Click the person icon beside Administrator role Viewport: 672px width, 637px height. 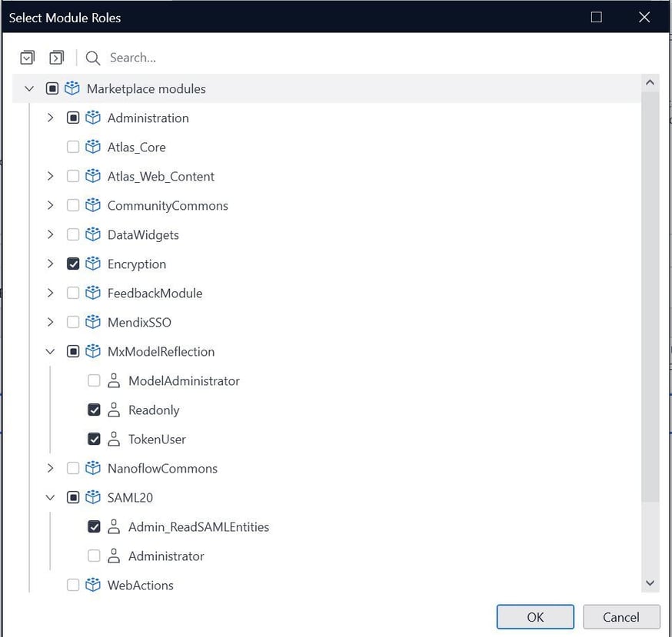pyautogui.click(x=114, y=556)
